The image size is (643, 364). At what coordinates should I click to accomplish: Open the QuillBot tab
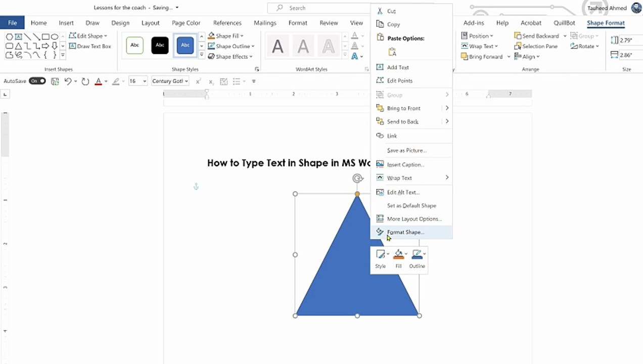click(x=564, y=23)
